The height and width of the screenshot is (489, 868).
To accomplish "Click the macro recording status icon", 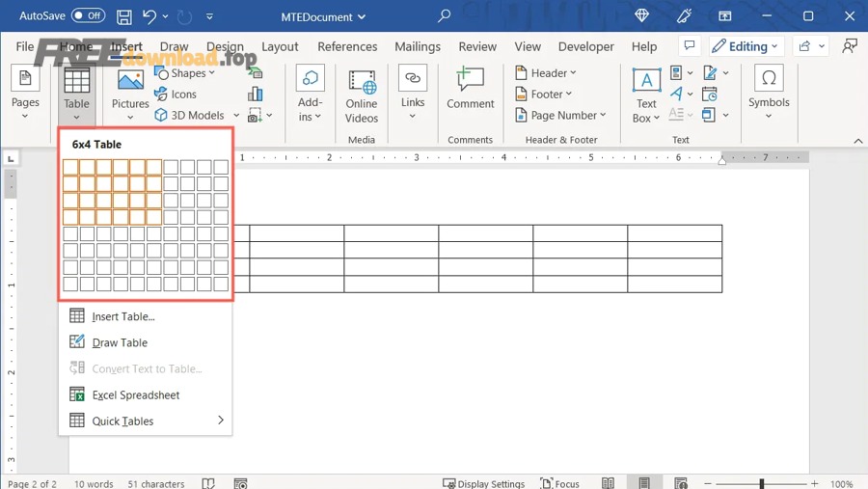I will 240,483.
